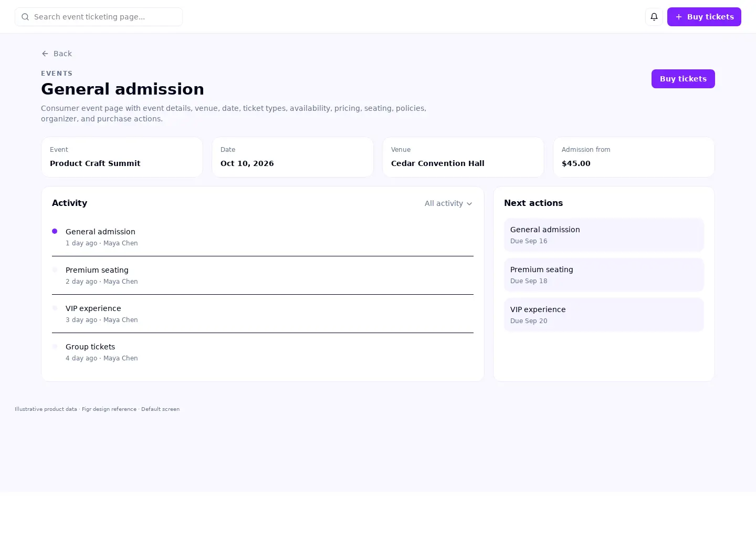Select the Premium seating Due Sep 18 card
Image resolution: width=756 pixels, height=538 pixels.
[x=604, y=275]
